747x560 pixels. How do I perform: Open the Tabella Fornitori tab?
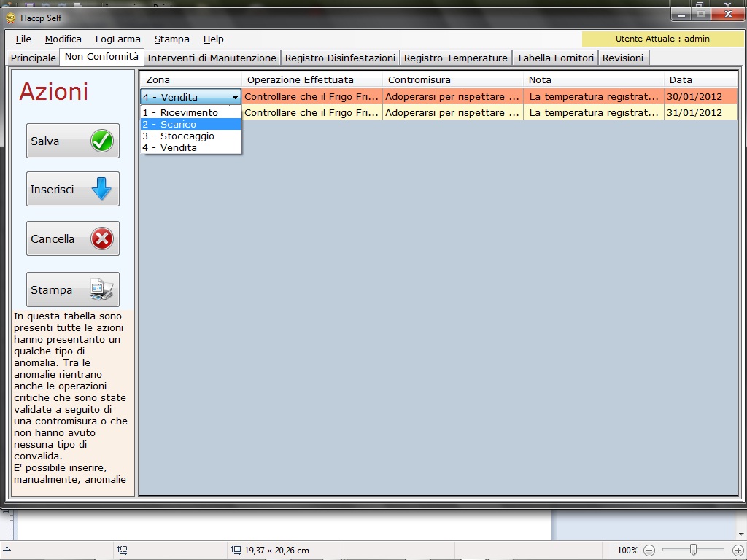coord(555,58)
